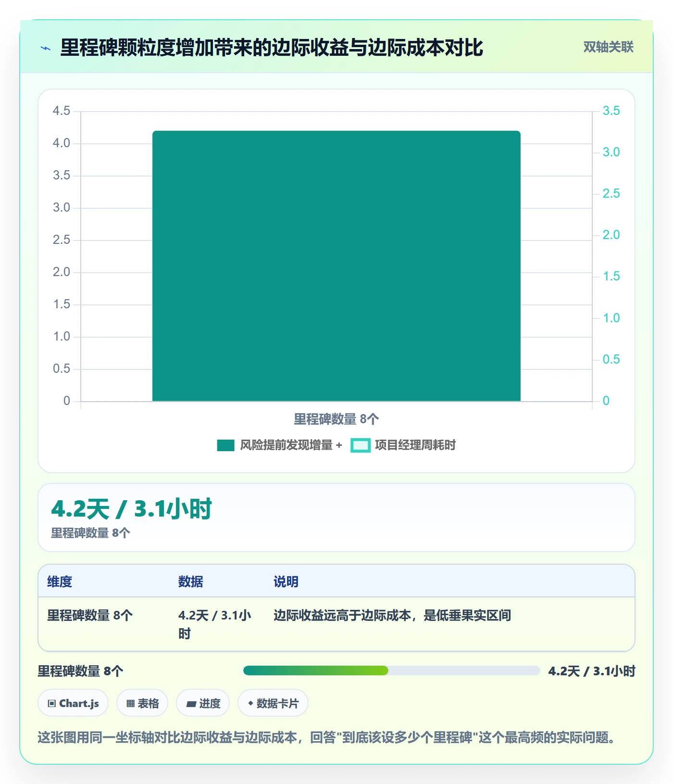Viewport: 673px width, 784px height.
Task: Click the 里程碑数量 8个 label left of the progress bar
Action: coord(81,671)
